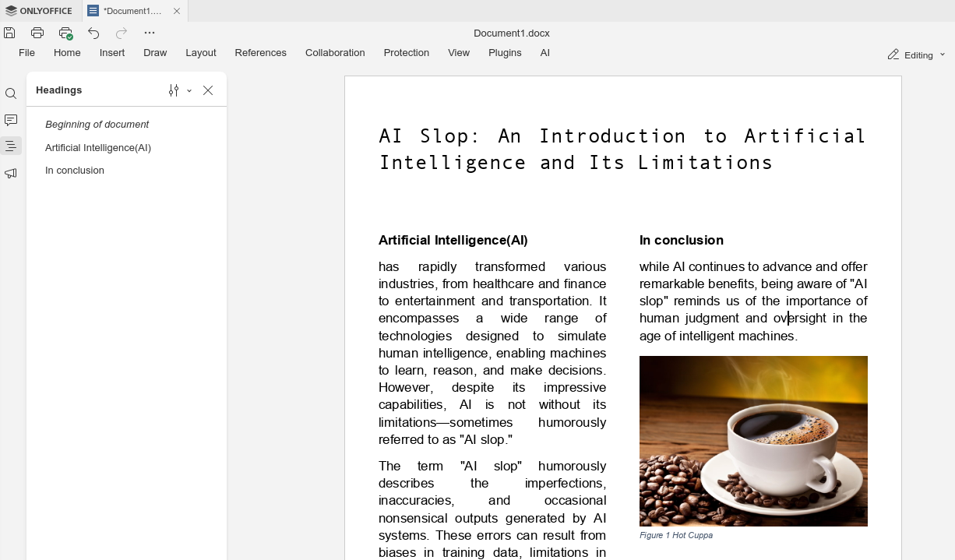Open the Editing mode dropdown
This screenshot has width=955, height=560.
coord(916,55)
